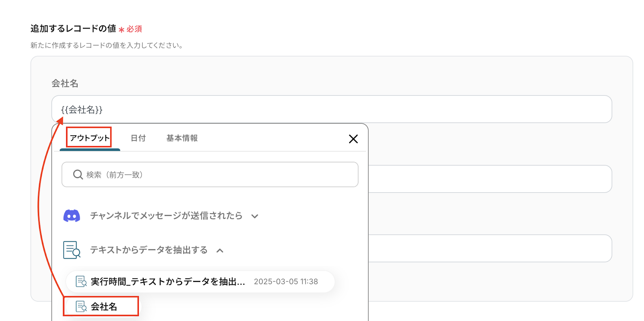The image size is (644, 321).
Task: Click the テキストからデータを抽出する section label
Action: pyautogui.click(x=149, y=250)
